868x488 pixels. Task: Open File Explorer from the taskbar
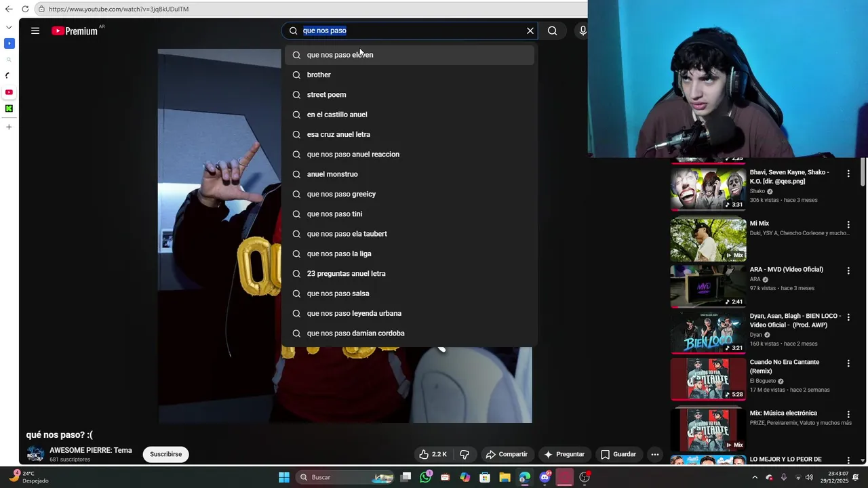[x=505, y=477]
